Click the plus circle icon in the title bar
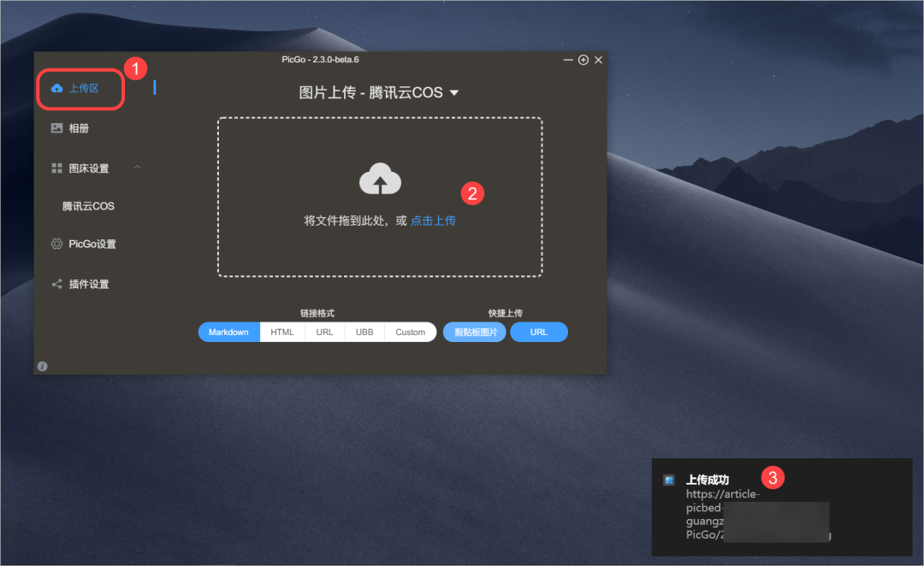This screenshot has height=566, width=924. 583,60
